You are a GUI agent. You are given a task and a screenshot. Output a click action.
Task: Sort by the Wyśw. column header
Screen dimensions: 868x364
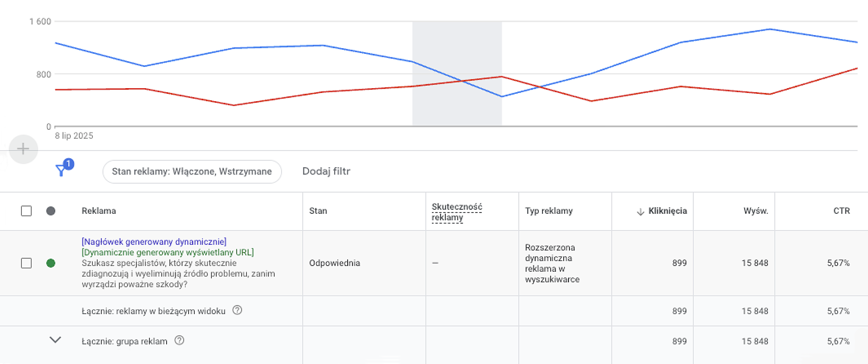pos(756,211)
